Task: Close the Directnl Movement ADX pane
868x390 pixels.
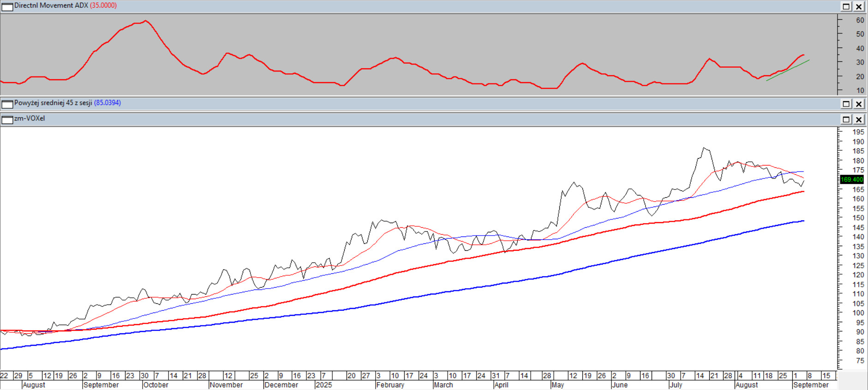Action: (859, 6)
